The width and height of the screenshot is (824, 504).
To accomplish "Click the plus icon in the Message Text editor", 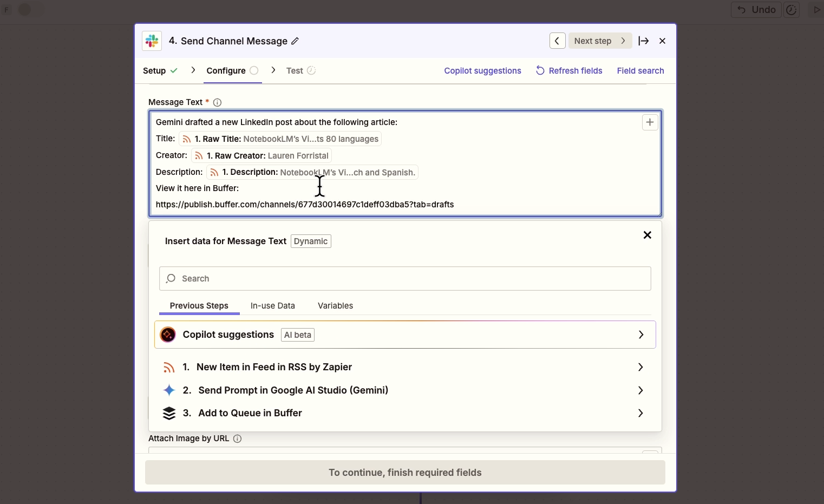I will coord(650,122).
